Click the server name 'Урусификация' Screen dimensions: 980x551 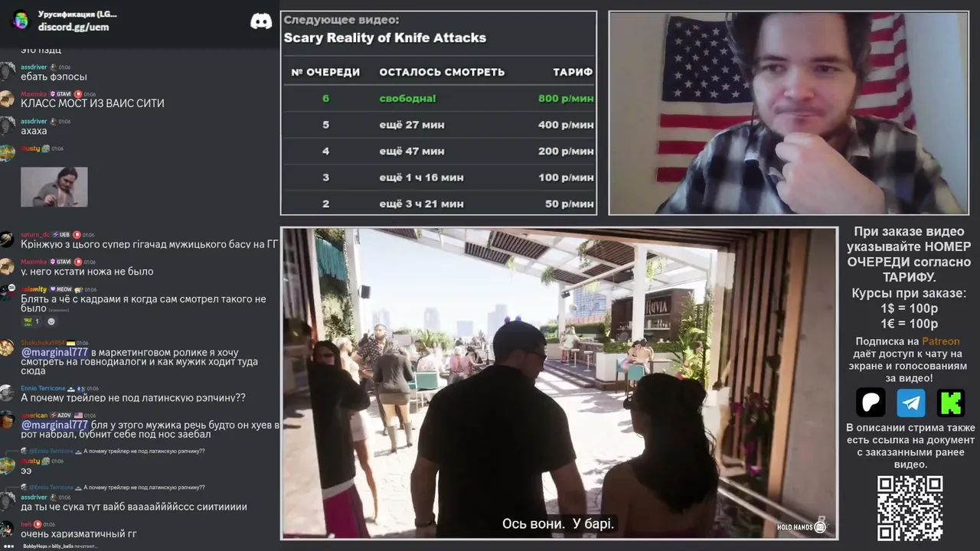click(77, 15)
